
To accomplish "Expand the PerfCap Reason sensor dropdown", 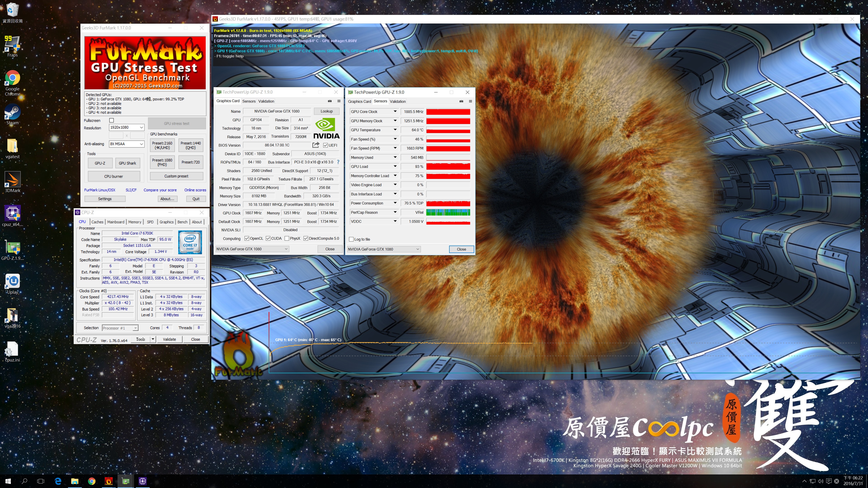I will pyautogui.click(x=395, y=213).
